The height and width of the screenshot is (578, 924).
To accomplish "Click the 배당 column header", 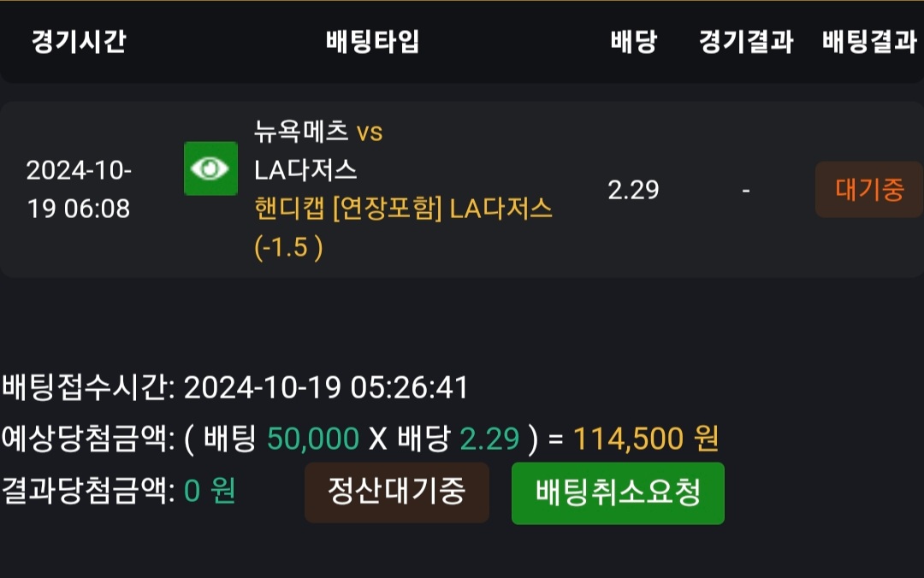I will click(x=633, y=42).
